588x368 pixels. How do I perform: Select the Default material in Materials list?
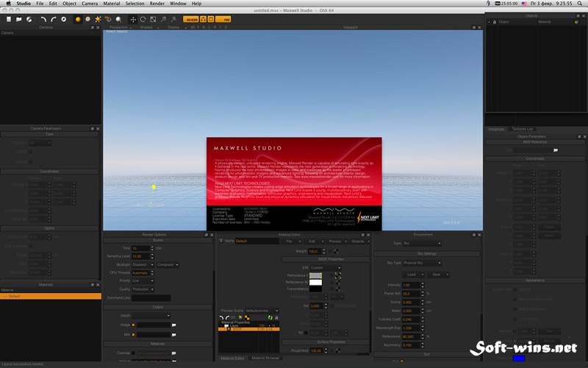(x=51, y=297)
